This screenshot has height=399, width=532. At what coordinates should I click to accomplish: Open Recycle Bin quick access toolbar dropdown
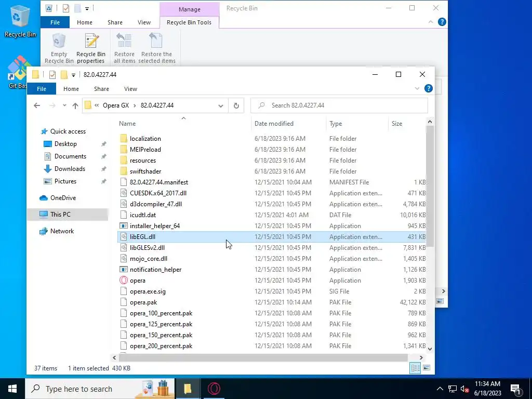87,8
